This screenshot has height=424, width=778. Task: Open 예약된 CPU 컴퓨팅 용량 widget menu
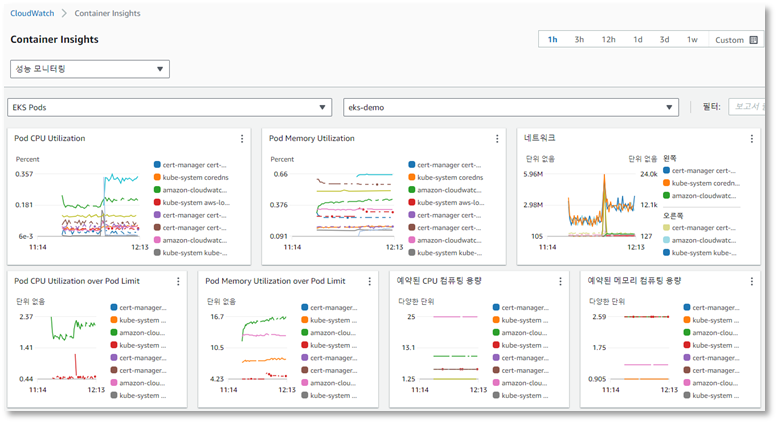(x=561, y=281)
